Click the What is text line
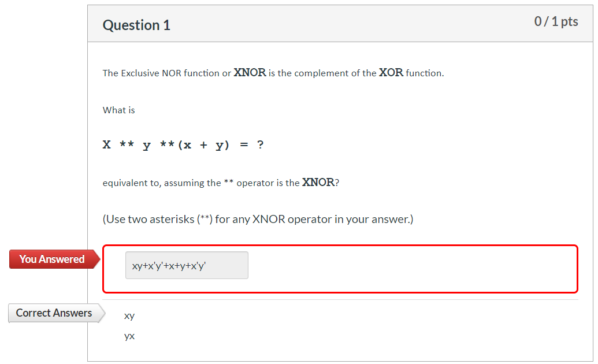The width and height of the screenshot is (598, 364). pyautogui.click(x=118, y=110)
